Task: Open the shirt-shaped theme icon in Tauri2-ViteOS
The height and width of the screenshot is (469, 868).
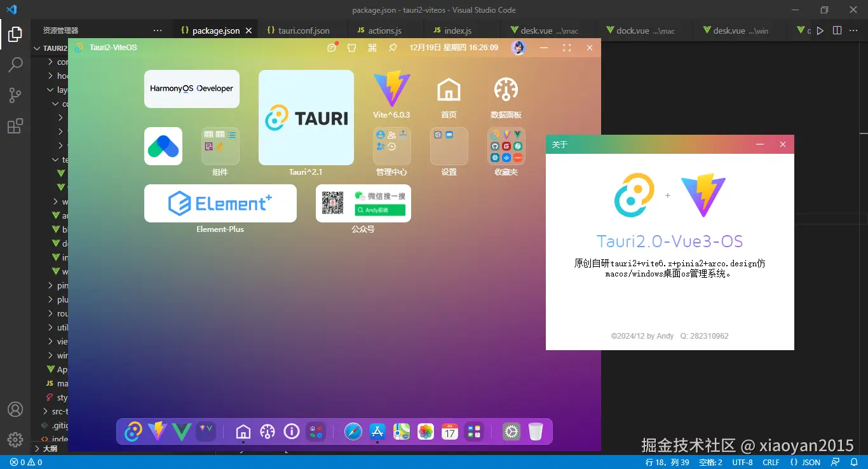Action: point(352,48)
